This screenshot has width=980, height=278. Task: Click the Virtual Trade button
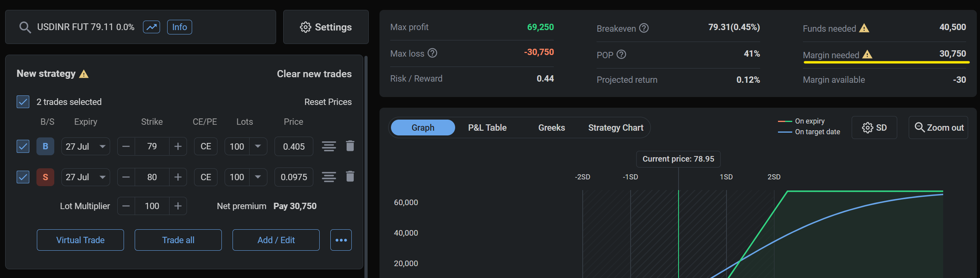coord(80,240)
